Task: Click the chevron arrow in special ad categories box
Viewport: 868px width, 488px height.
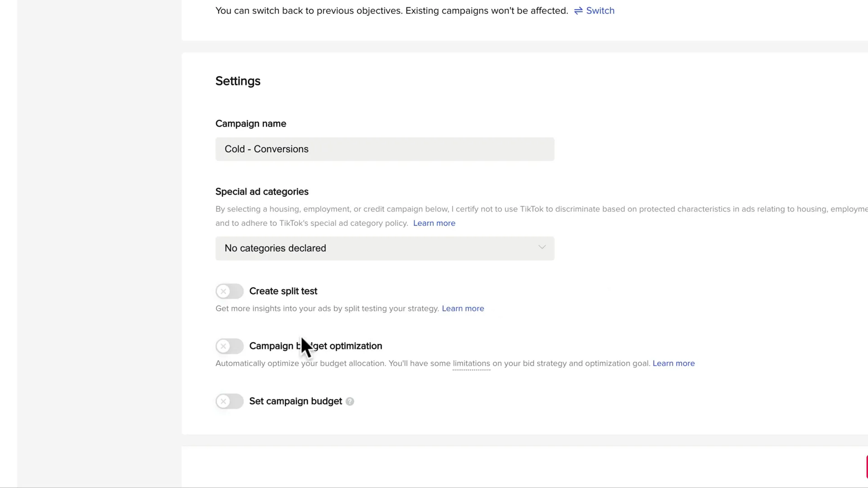Action: click(x=542, y=248)
